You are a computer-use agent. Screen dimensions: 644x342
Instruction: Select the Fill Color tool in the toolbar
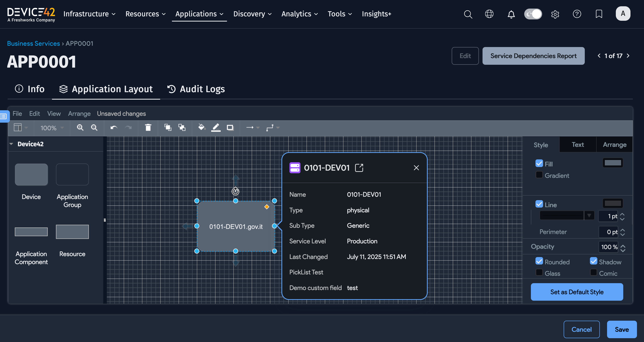(202, 128)
